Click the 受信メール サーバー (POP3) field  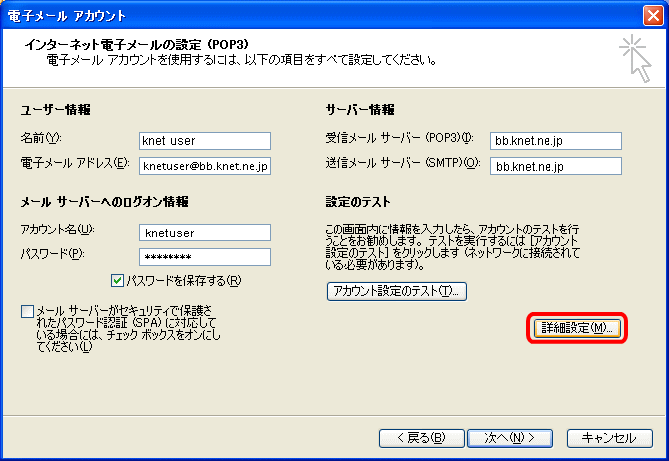pyautogui.click(x=556, y=141)
